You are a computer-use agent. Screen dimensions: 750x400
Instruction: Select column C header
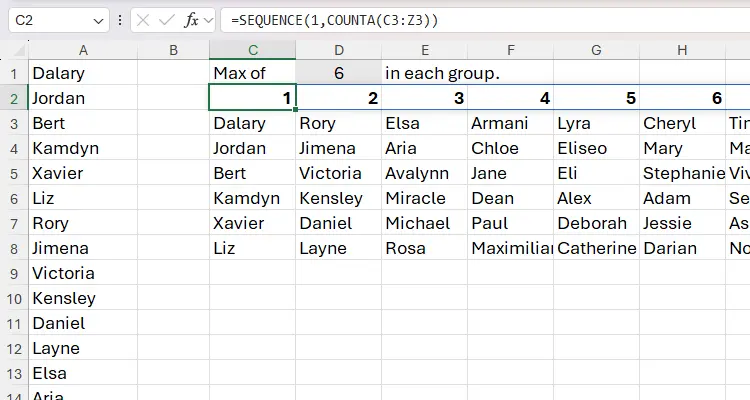coord(253,50)
